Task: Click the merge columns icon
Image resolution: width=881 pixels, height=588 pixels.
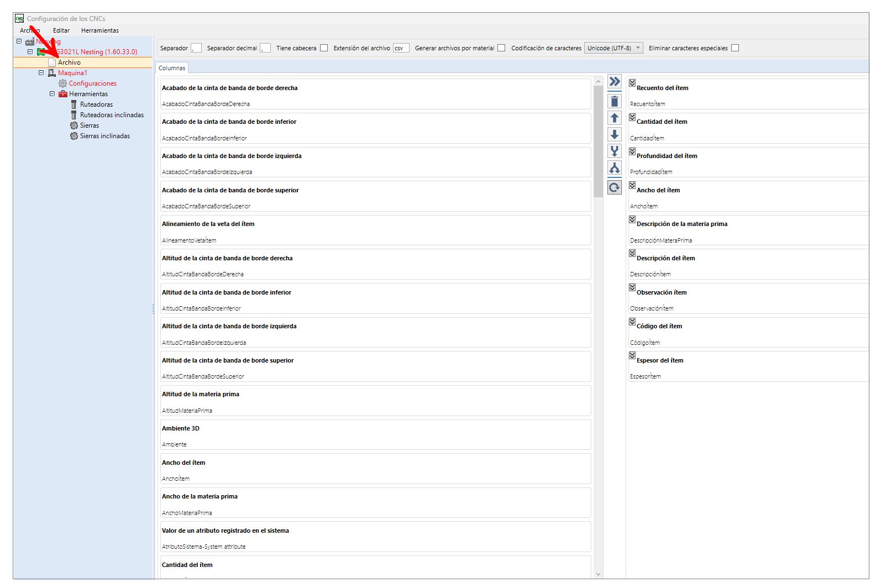Action: click(615, 151)
